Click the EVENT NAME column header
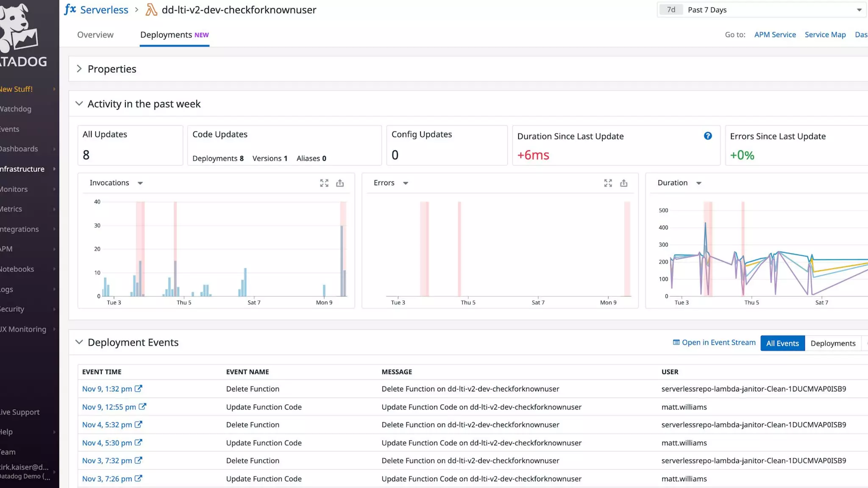The image size is (868, 488). [x=248, y=372]
